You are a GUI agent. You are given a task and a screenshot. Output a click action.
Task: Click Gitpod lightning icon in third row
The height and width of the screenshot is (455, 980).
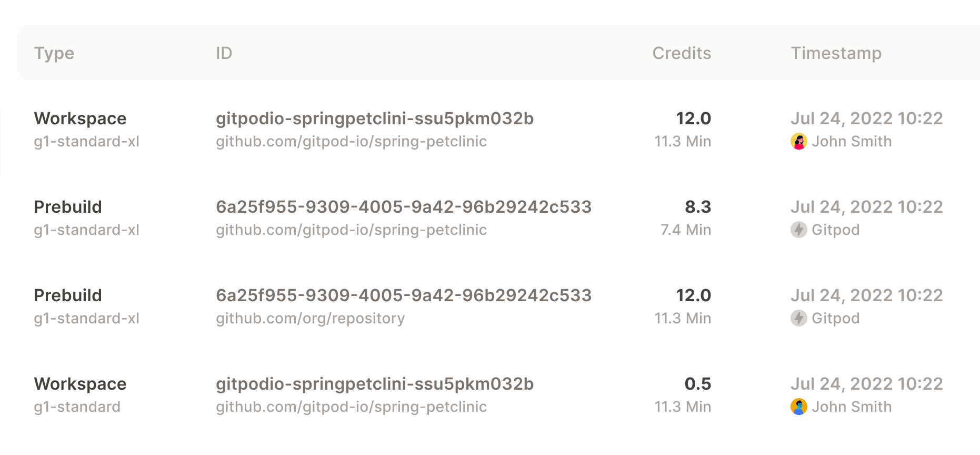(798, 318)
